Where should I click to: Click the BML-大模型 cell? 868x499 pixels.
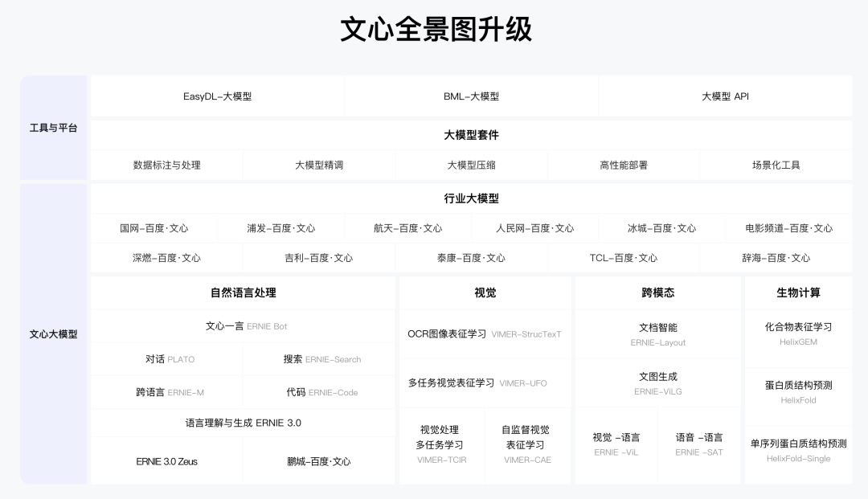tap(471, 96)
